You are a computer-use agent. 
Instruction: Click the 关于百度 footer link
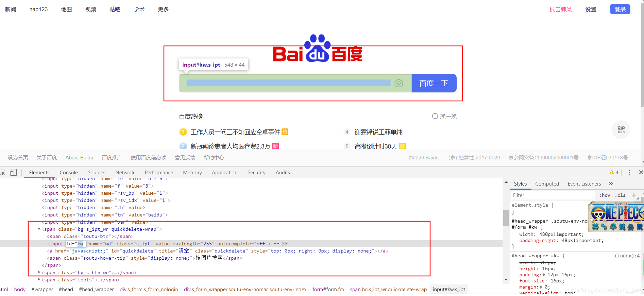(47, 158)
